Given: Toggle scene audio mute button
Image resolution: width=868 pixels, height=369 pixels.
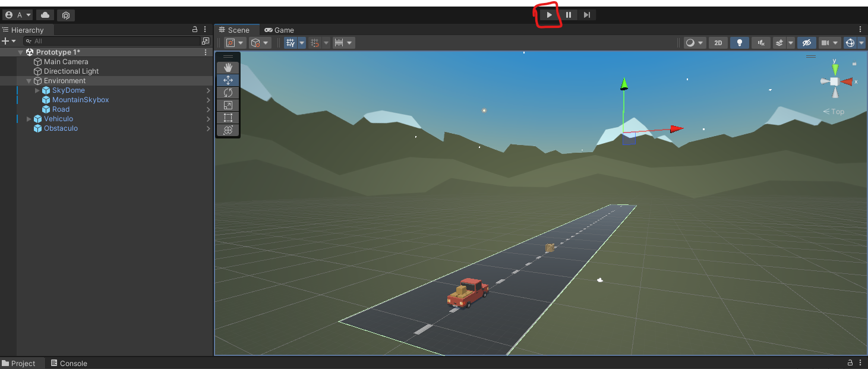Looking at the screenshot, I should tap(760, 43).
